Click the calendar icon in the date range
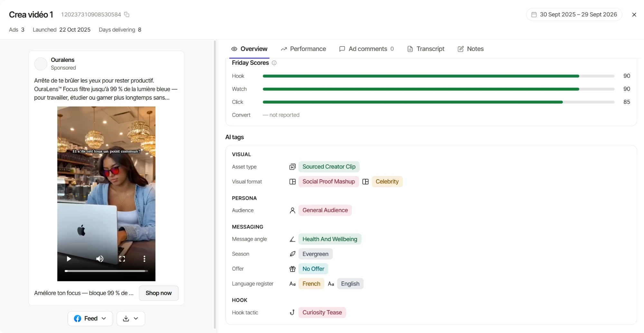 534,15
